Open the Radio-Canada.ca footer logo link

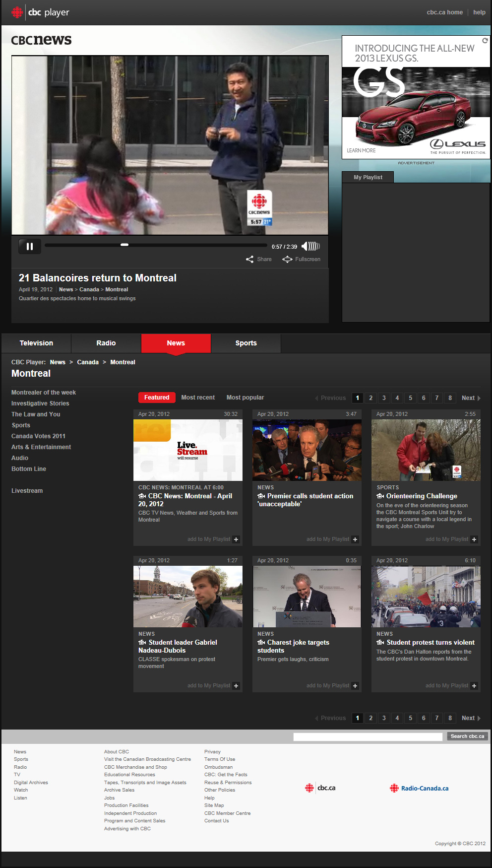pyautogui.click(x=419, y=788)
